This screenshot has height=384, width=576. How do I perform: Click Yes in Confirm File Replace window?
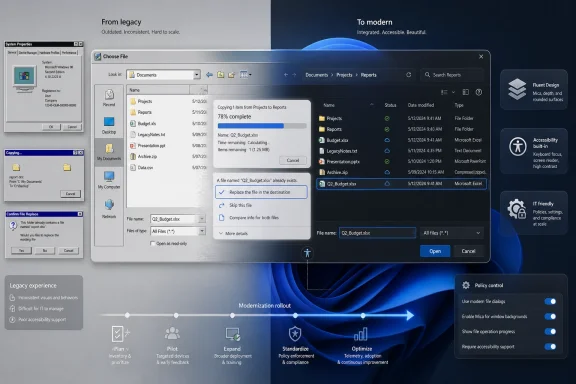(21, 251)
